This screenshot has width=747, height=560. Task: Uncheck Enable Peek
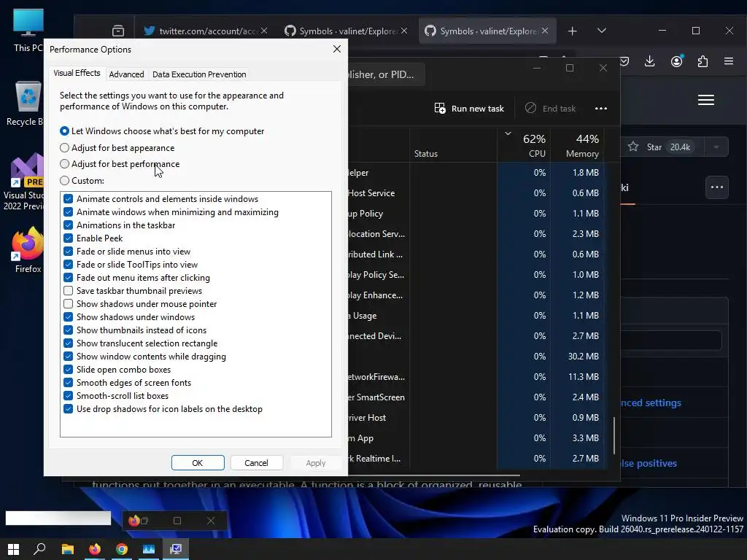pos(68,238)
